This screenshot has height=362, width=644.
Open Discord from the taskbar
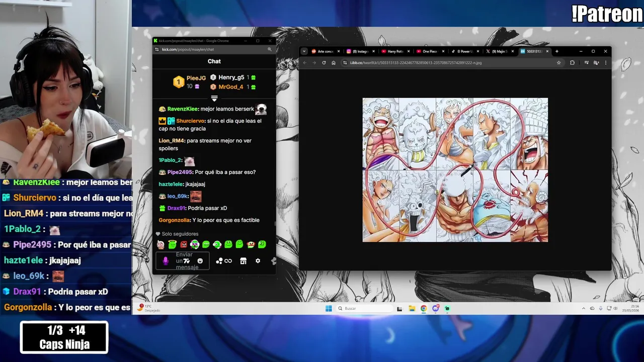click(436, 308)
